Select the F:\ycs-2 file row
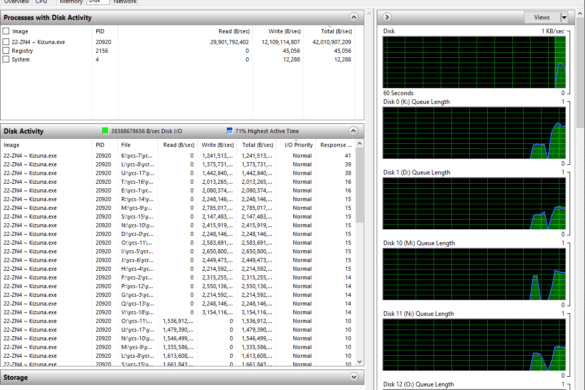585x390 pixels. pyautogui.click(x=178, y=278)
